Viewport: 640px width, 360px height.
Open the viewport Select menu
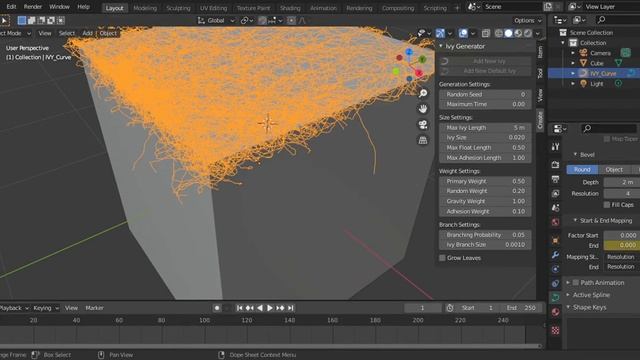pos(67,33)
